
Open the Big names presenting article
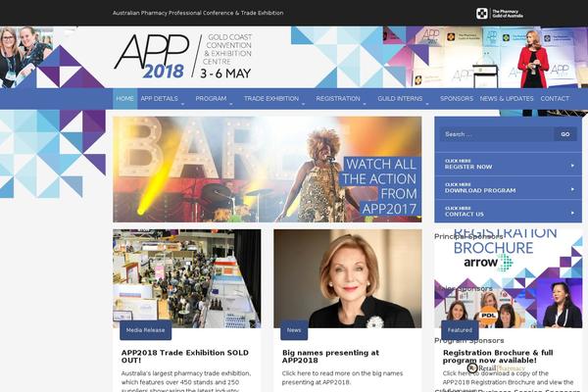tap(330, 357)
